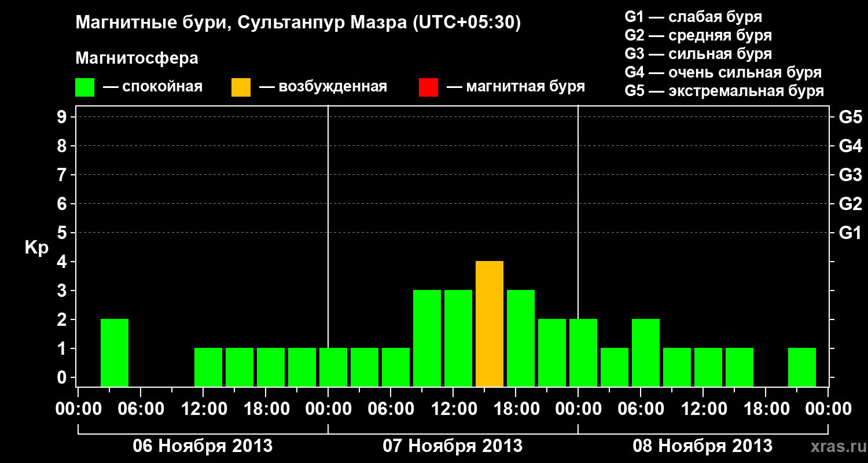Click the orange Kp 4 bar on 07 Ноября
The image size is (868, 463).
click(x=490, y=324)
